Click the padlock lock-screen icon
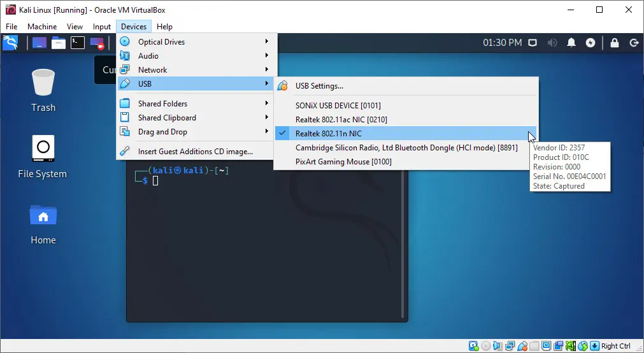The width and height of the screenshot is (644, 353). (615, 43)
